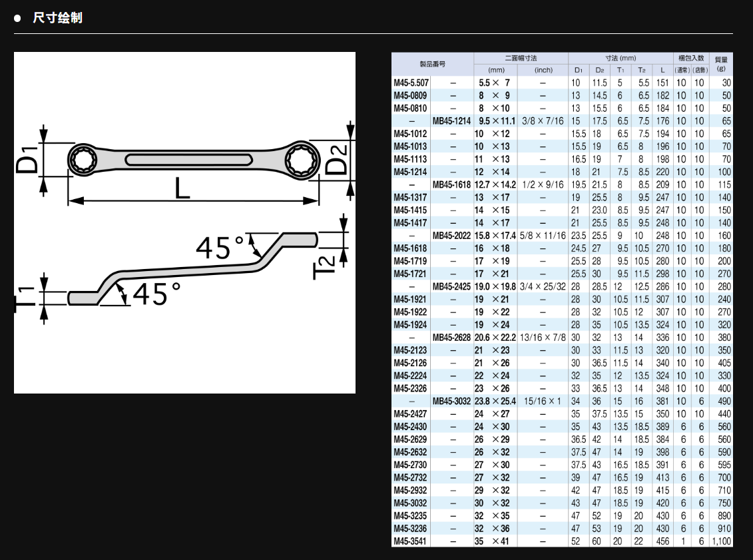
Task: Click the D1 dimension label in diagram
Action: (27, 160)
